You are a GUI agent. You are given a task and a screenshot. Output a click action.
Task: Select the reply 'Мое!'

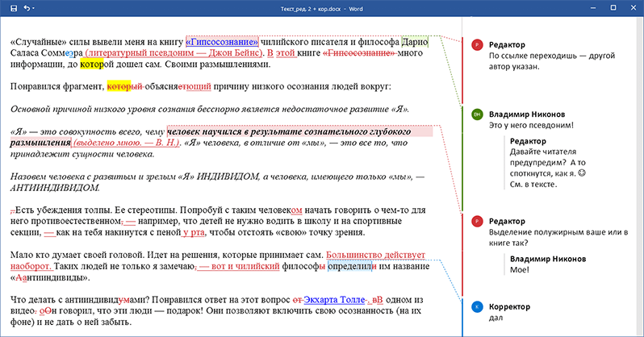point(520,270)
